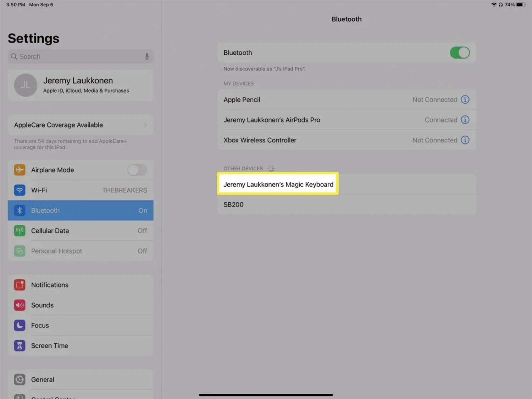This screenshot has width=532, height=399.
Task: Check the battery indicator in status bar
Action: point(521,5)
